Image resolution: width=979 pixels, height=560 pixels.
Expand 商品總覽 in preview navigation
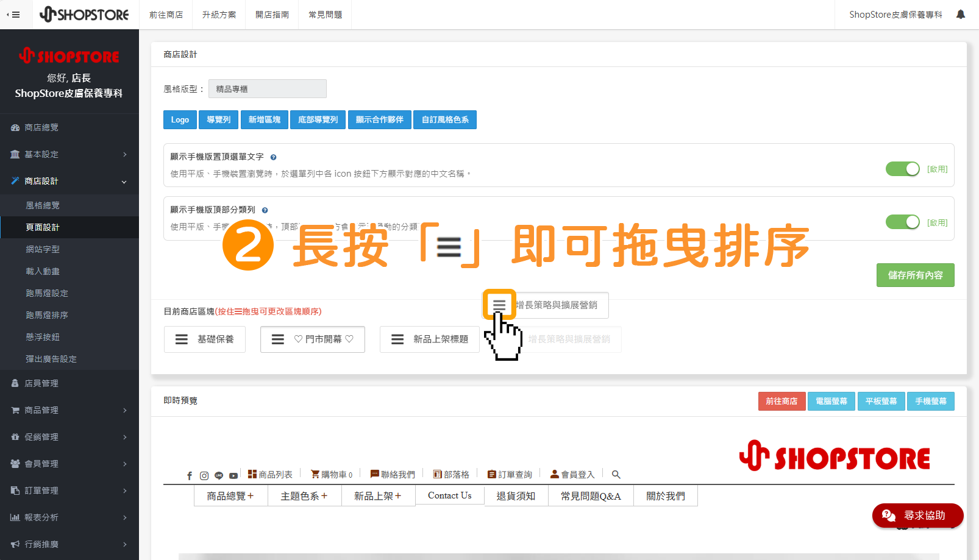(230, 496)
